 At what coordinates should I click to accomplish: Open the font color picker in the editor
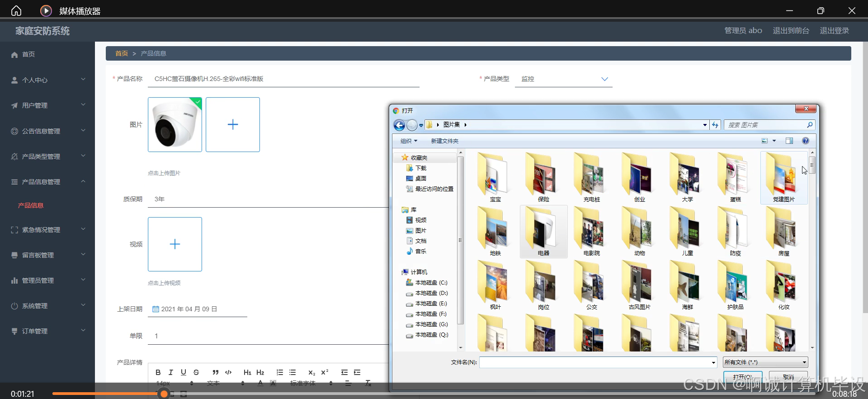(260, 383)
